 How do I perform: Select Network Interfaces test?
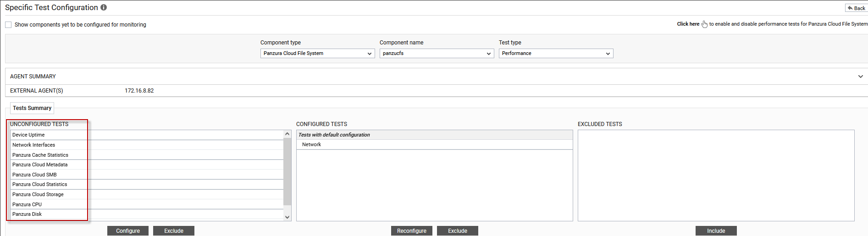pyautogui.click(x=147, y=145)
